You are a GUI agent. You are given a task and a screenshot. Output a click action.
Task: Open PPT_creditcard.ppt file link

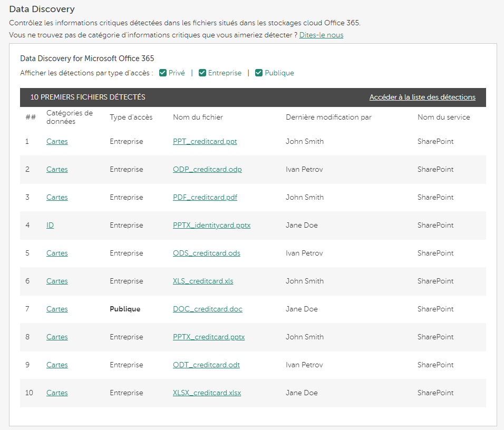[x=205, y=142]
